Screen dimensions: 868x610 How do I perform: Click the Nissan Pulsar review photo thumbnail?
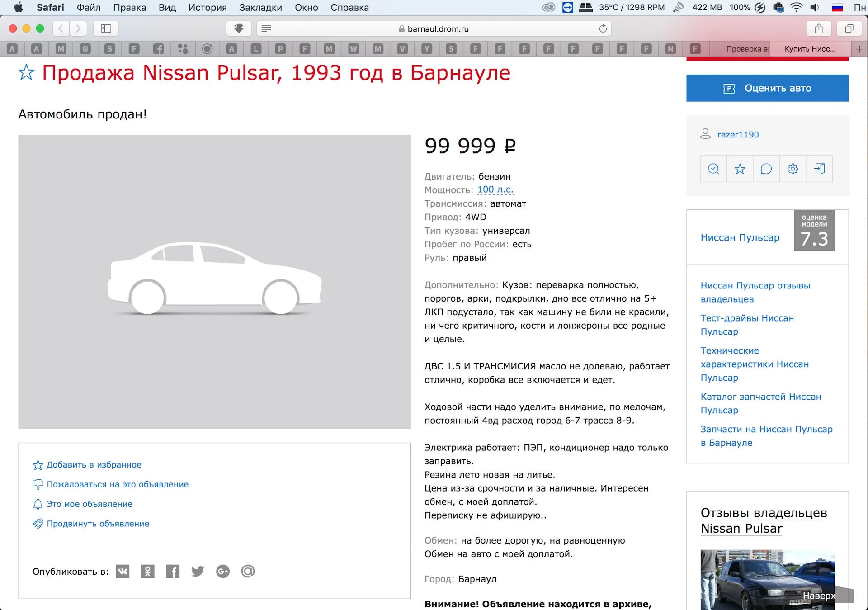(767, 580)
